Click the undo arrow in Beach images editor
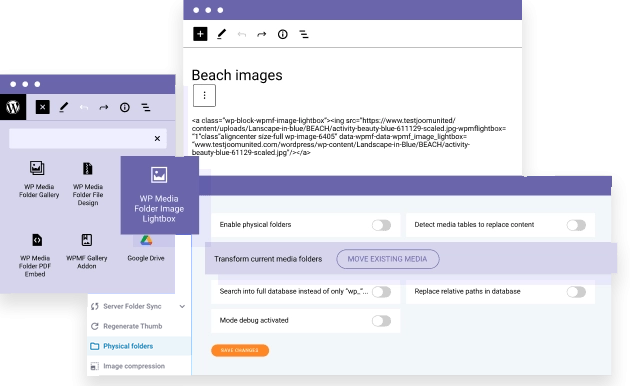630x386 pixels. pos(241,35)
